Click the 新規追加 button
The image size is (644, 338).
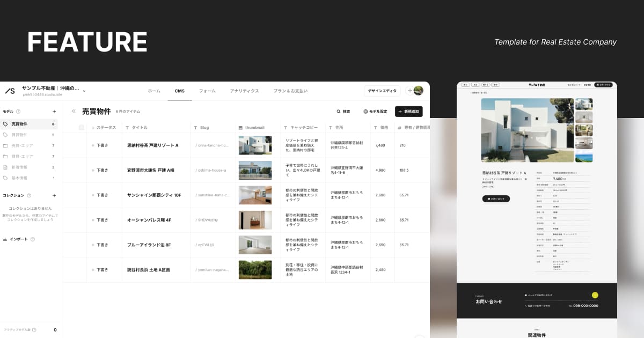(x=408, y=111)
